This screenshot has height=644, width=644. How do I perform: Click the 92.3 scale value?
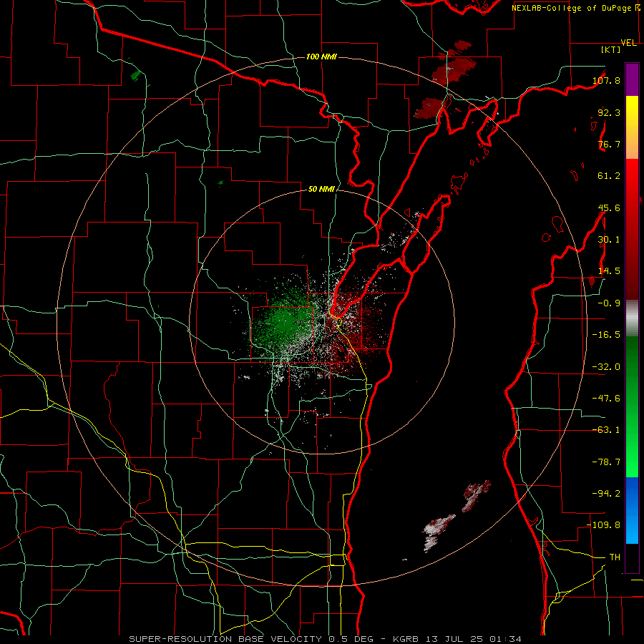(x=609, y=112)
